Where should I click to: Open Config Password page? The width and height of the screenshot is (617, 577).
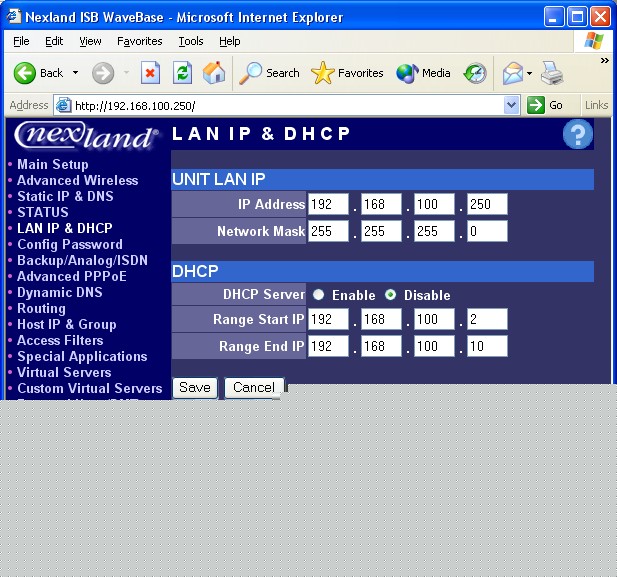point(70,244)
